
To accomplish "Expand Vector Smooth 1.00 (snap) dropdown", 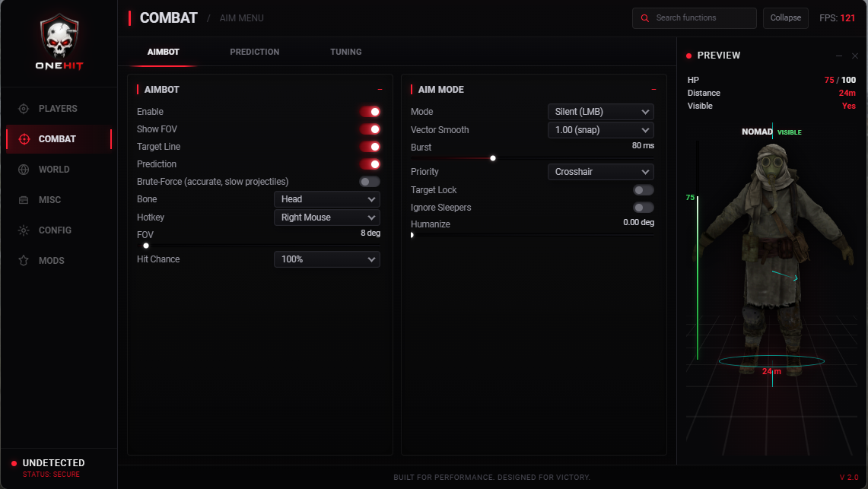I will (601, 130).
